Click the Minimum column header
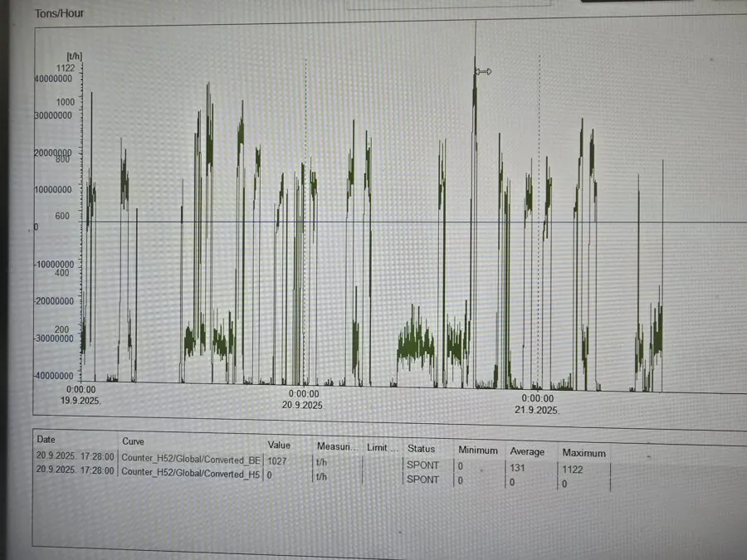747x560 pixels. [478, 450]
